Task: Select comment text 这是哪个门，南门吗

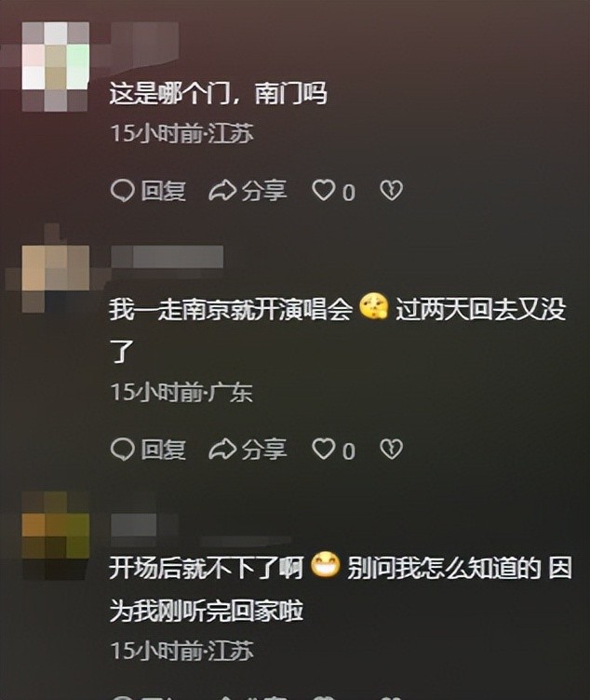Action: coord(219,94)
